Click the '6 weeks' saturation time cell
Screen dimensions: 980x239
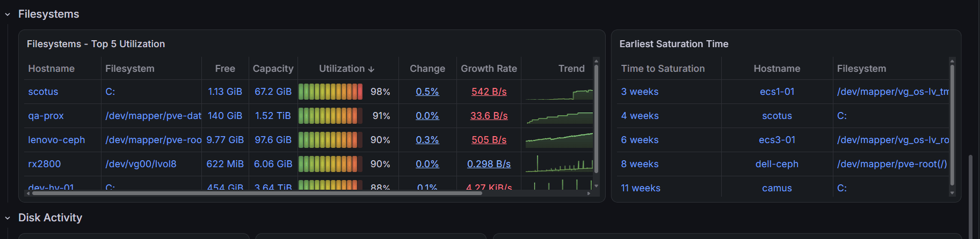coord(640,140)
